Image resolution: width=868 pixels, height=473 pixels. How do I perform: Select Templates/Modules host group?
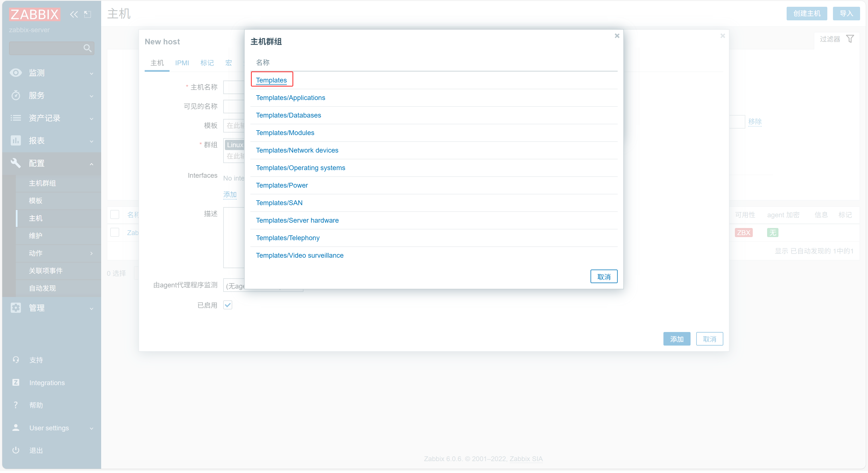coord(285,133)
